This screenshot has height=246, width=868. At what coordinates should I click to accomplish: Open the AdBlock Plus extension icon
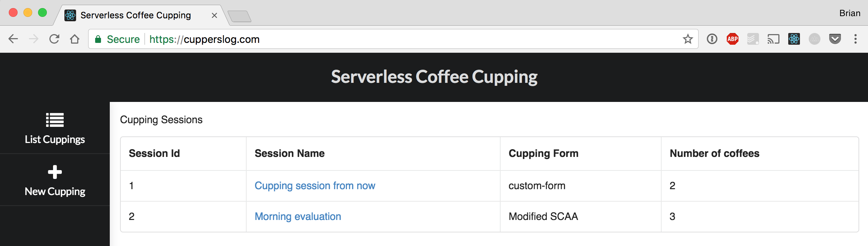(x=733, y=39)
